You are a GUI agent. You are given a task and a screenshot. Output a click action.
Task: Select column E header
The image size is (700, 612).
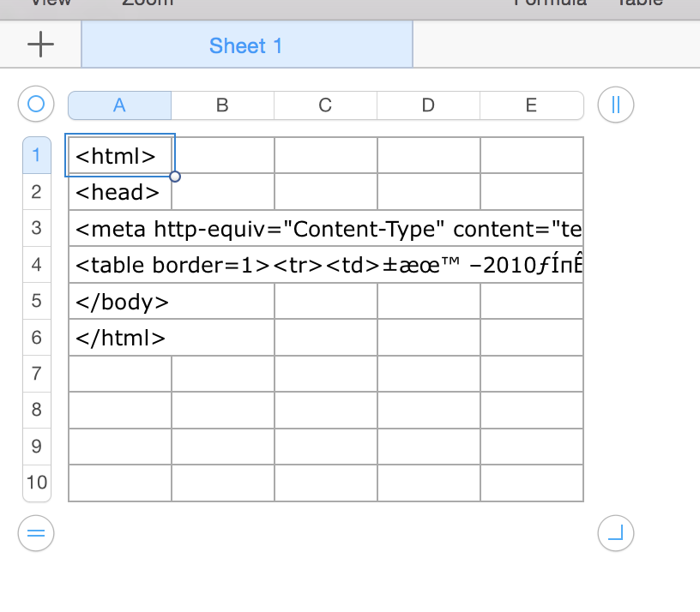click(531, 105)
